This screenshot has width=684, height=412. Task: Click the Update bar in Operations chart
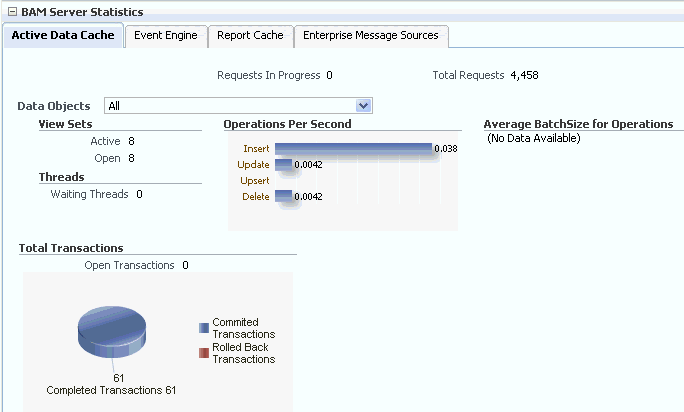(284, 165)
